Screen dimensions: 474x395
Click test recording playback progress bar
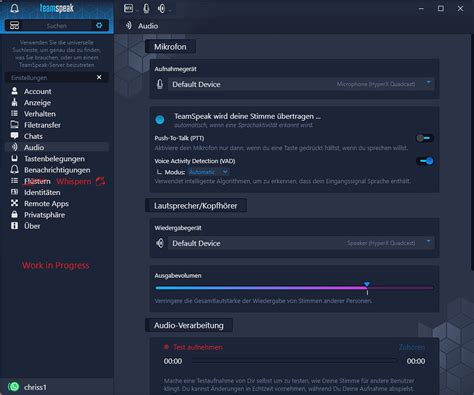pos(294,361)
